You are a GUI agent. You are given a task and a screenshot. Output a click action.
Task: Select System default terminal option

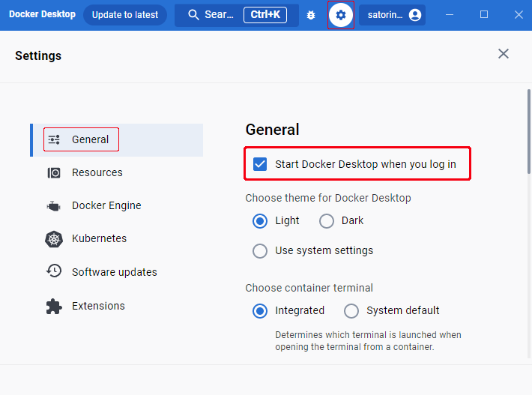[x=351, y=311]
